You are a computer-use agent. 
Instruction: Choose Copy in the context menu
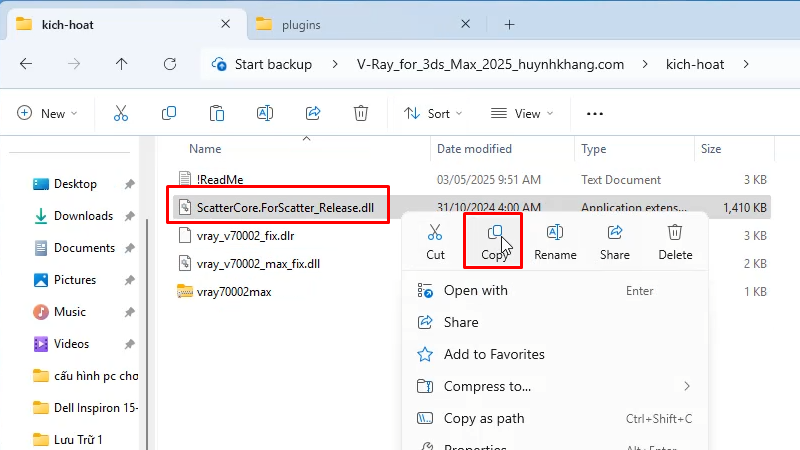pos(494,242)
